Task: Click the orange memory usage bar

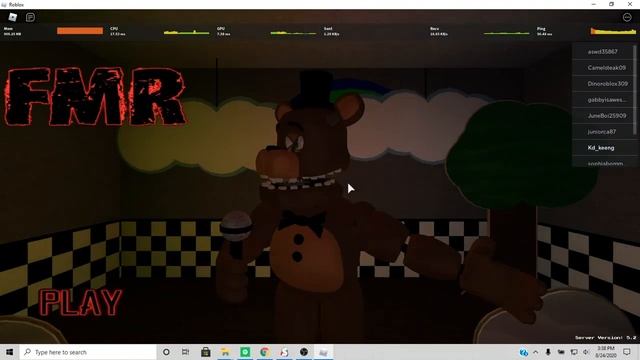Action: tap(80, 31)
